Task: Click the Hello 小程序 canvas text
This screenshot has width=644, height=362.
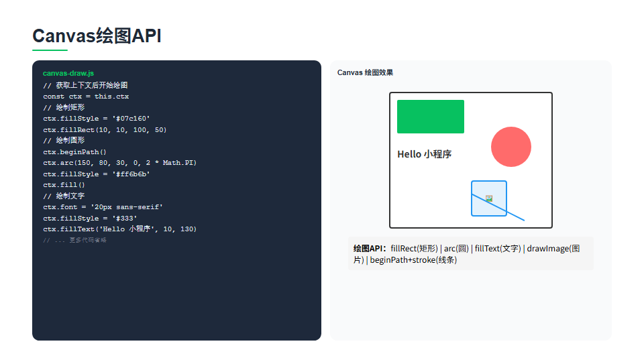Action: tap(424, 154)
